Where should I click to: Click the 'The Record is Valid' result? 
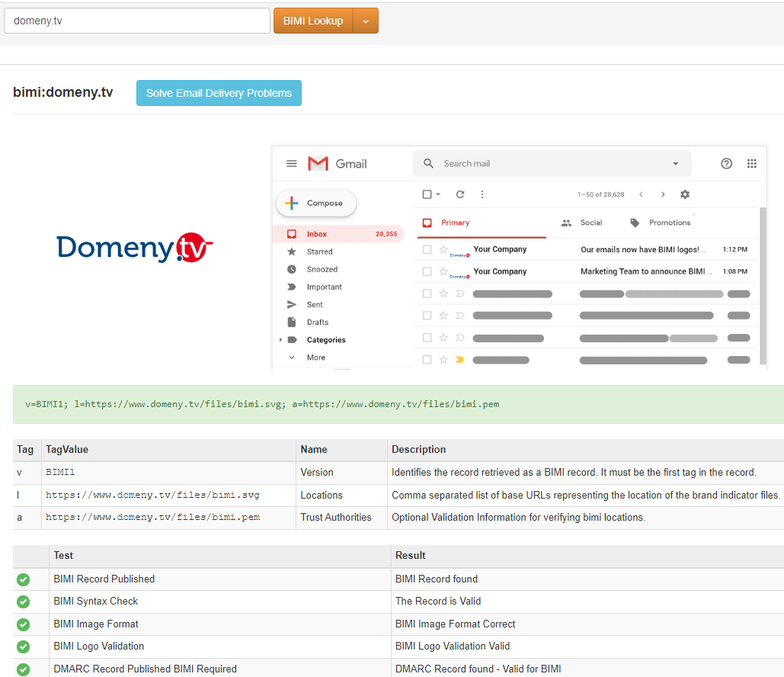[x=438, y=601]
